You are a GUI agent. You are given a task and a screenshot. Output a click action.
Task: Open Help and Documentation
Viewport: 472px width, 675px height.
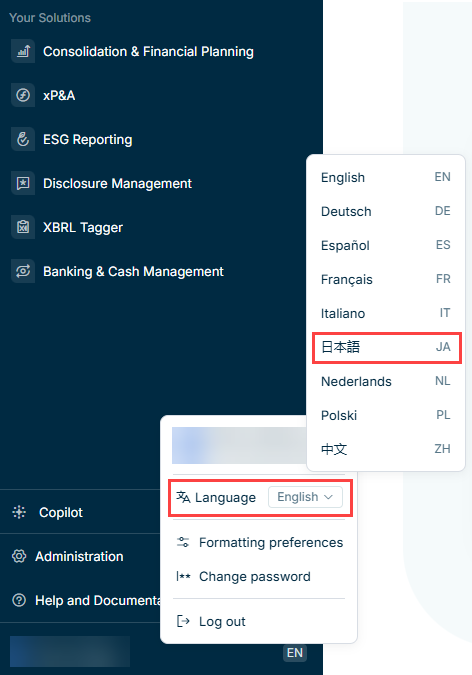pyautogui.click(x=98, y=600)
